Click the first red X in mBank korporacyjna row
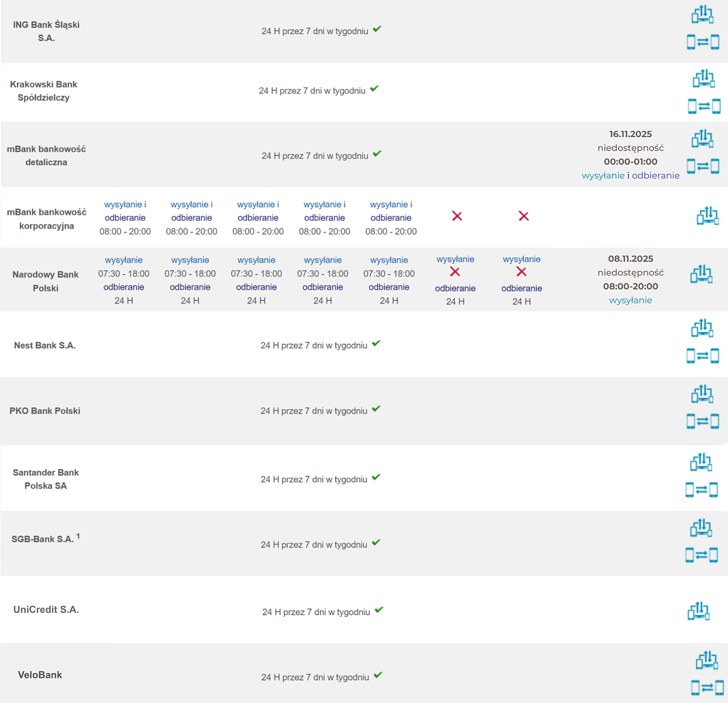Viewport: 728px width, 703px height. click(457, 216)
